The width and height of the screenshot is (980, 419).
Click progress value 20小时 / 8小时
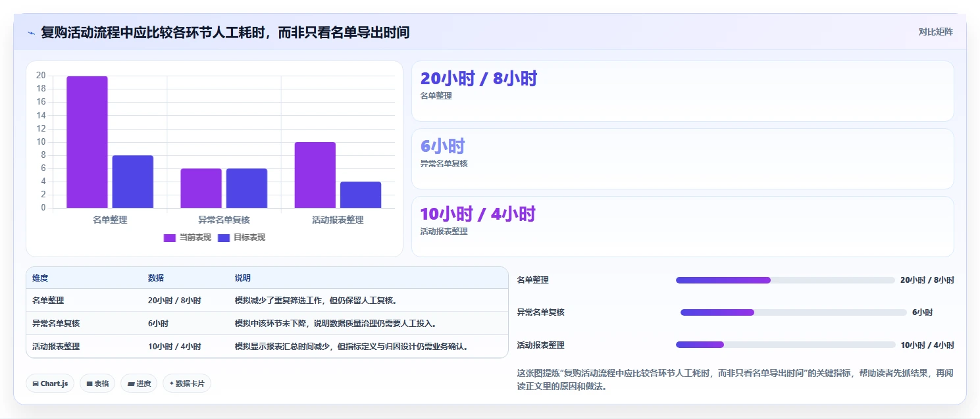[927, 280]
